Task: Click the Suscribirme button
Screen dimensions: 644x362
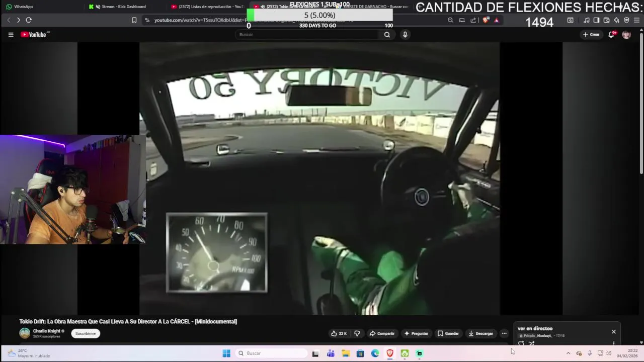Action: pyautogui.click(x=86, y=333)
